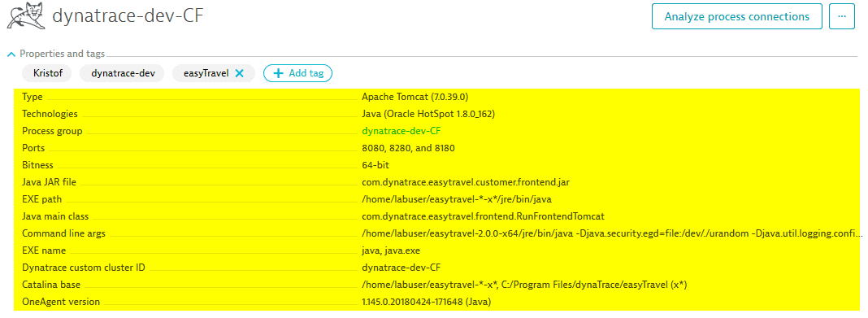Click the Command line args label
The image size is (868, 318).
click(63, 233)
